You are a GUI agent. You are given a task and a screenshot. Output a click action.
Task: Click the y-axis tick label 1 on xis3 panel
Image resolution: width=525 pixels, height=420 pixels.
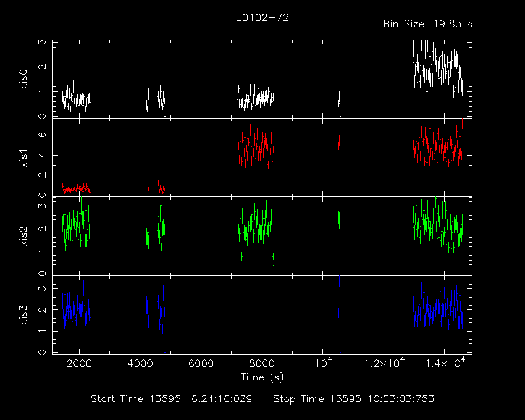pyautogui.click(x=43, y=331)
